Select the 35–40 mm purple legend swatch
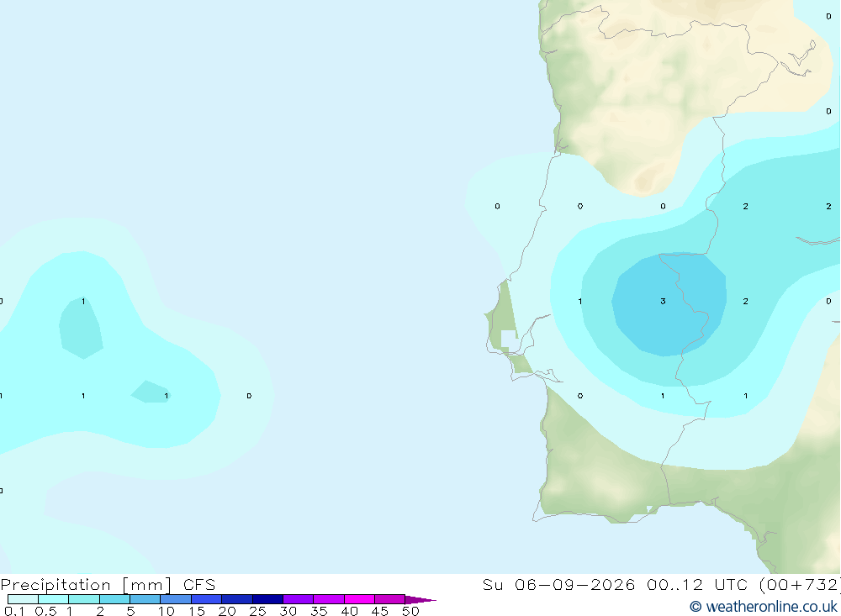Viewport: 841px width, 616px height. click(329, 599)
